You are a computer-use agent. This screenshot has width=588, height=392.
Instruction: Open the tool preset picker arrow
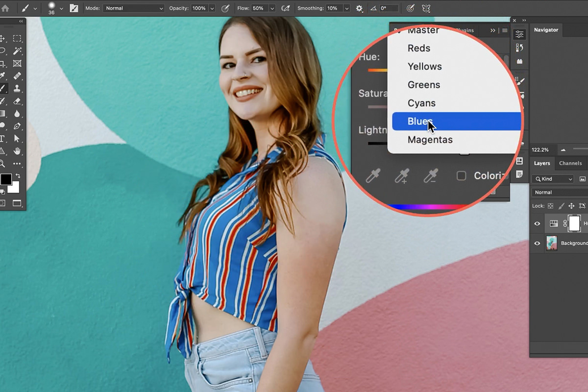click(35, 8)
